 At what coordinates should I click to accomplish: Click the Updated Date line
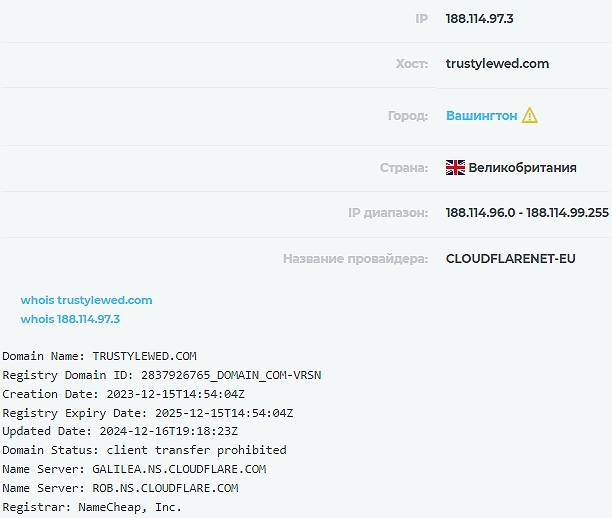tap(134, 432)
